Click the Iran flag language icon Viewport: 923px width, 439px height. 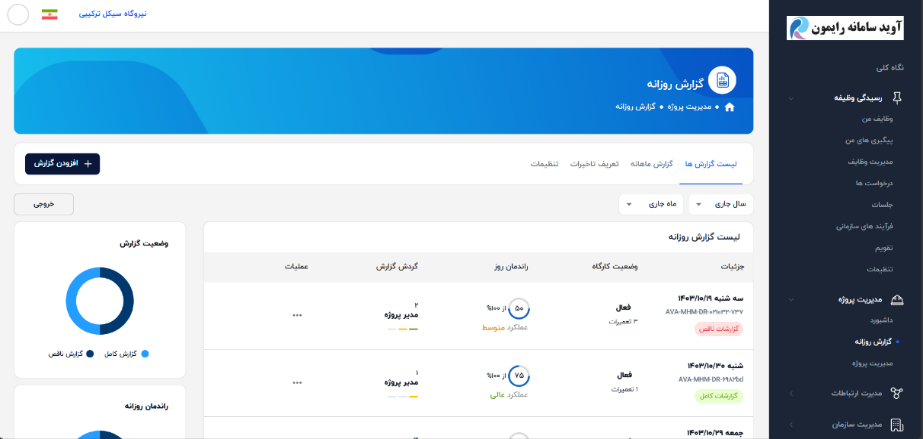click(49, 14)
